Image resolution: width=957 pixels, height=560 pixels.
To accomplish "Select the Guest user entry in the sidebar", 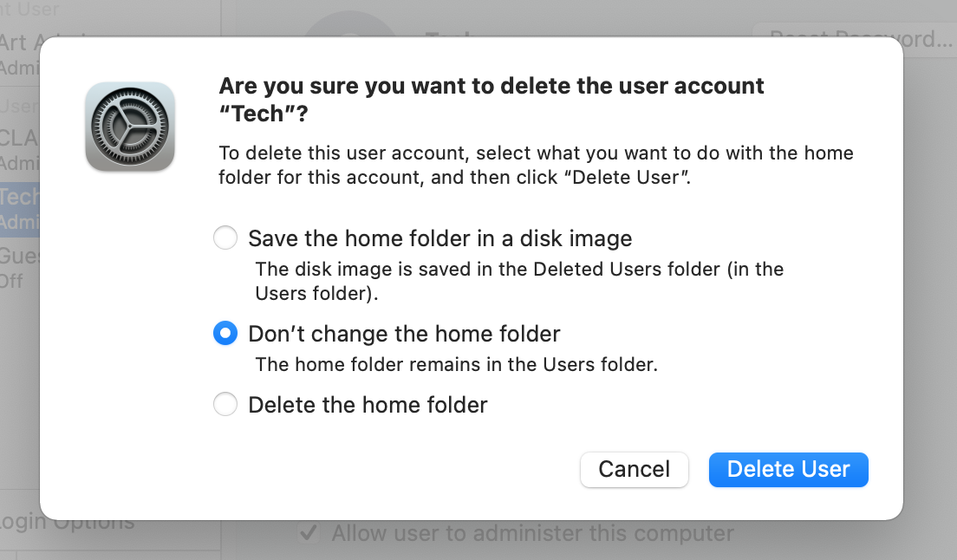I will tap(20, 269).
